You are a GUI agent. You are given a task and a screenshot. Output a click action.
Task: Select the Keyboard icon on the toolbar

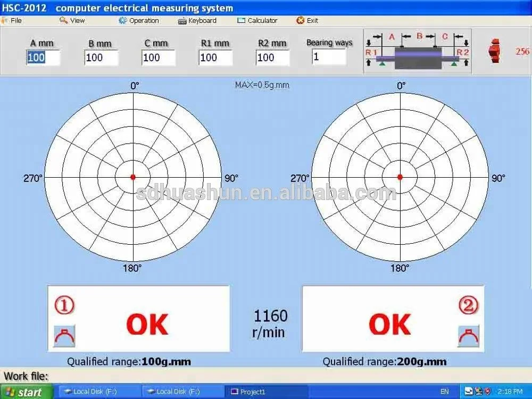(181, 21)
